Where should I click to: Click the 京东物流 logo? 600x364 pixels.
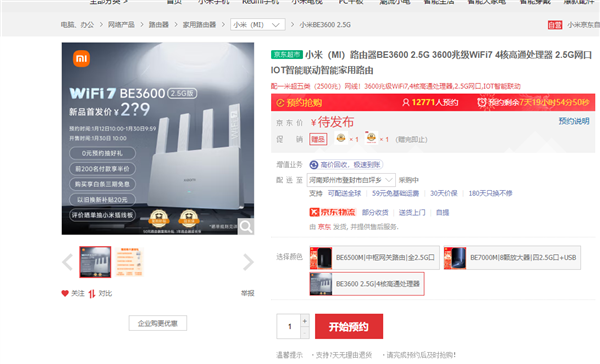coord(333,212)
